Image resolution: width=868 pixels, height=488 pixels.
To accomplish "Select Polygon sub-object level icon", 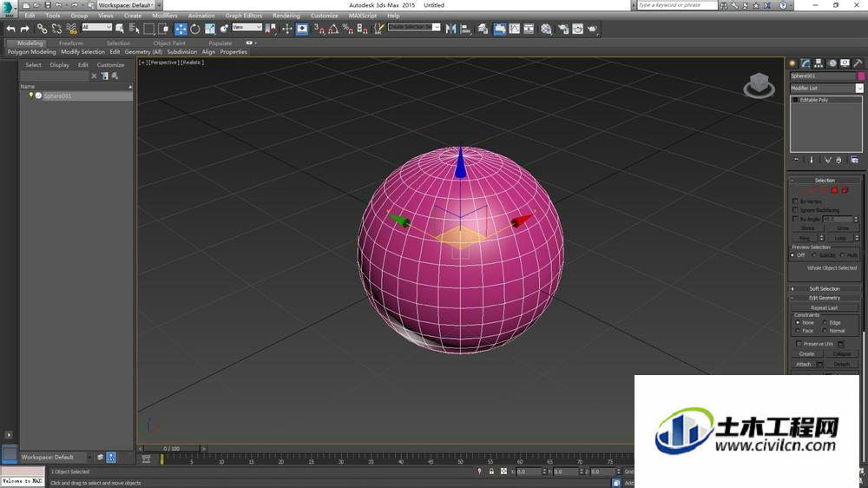I will 835,190.
